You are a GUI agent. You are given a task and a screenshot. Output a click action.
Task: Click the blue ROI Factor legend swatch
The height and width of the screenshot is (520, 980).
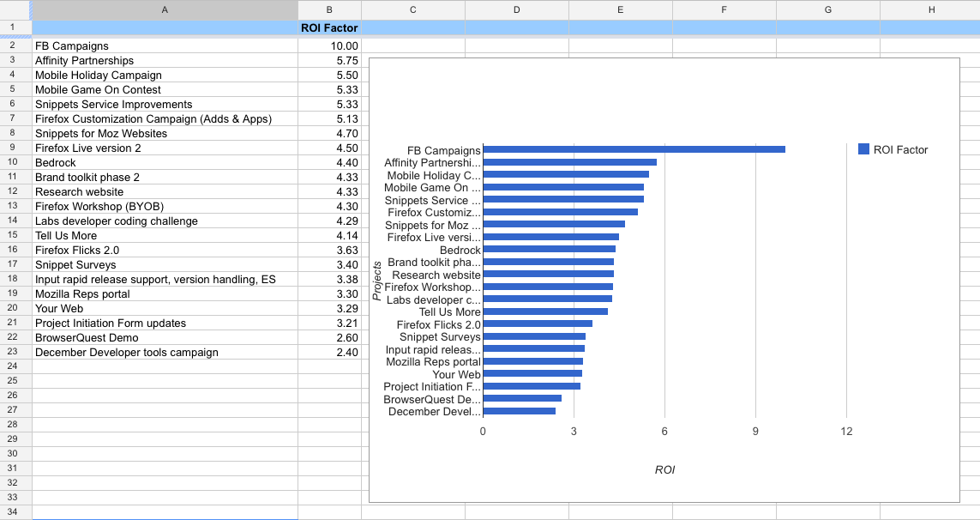point(863,149)
